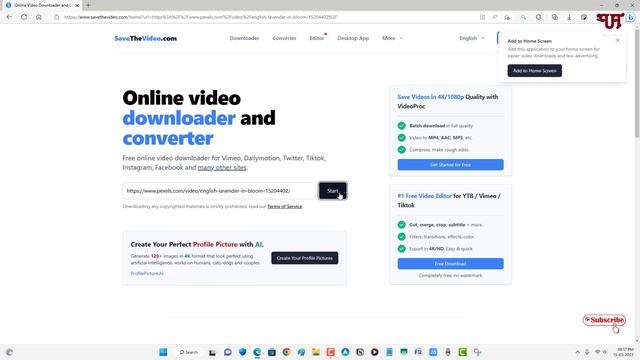Open the Notion icon on the taskbar

pos(360,352)
